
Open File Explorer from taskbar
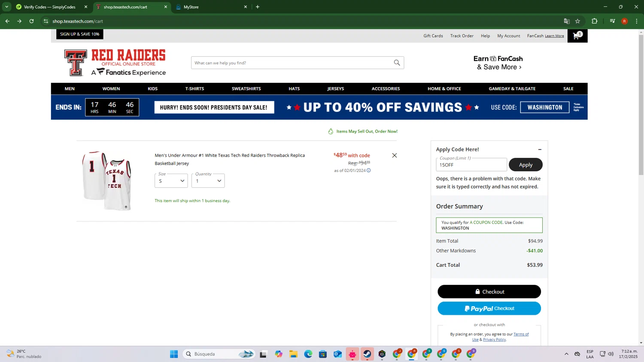293,354
